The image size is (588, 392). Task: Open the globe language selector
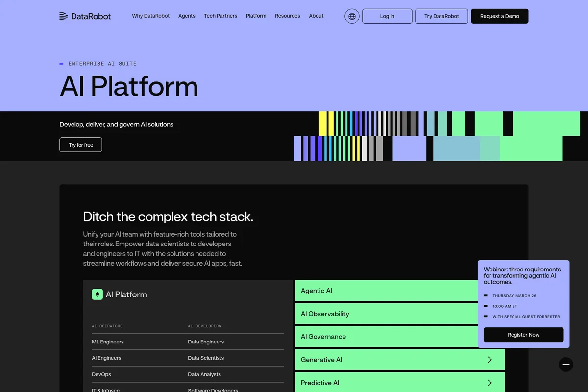[x=351, y=16]
